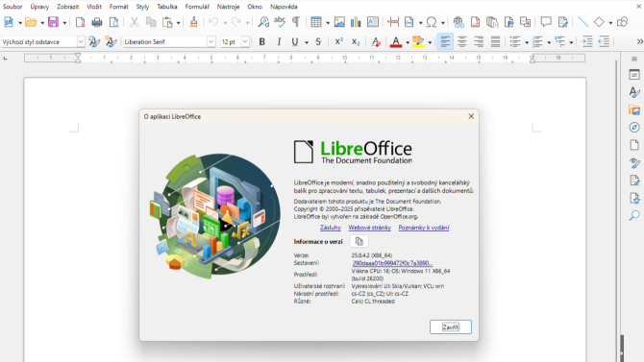Viewport: 644px width, 362px height.
Task: Expand the 12 pt font size dropdown
Action: pyautogui.click(x=245, y=42)
